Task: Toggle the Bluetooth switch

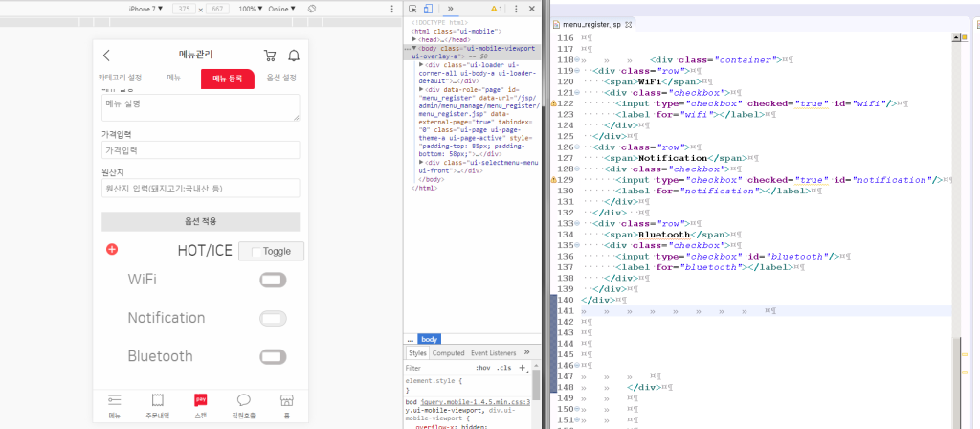Action: click(273, 356)
